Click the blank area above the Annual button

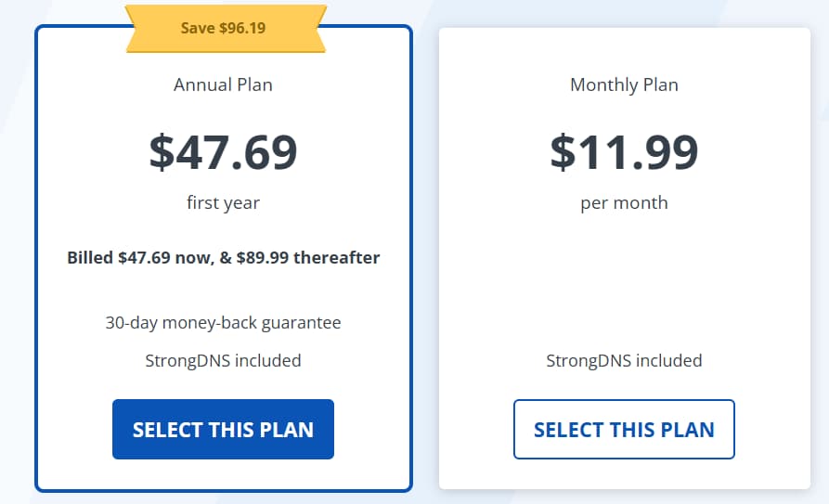pos(223,383)
